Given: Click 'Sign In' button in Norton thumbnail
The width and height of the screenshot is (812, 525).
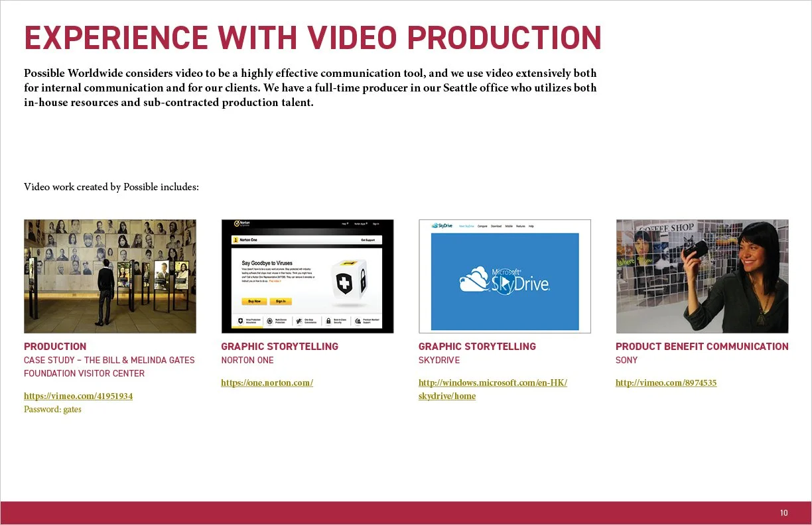Looking at the screenshot, I should 281,301.
